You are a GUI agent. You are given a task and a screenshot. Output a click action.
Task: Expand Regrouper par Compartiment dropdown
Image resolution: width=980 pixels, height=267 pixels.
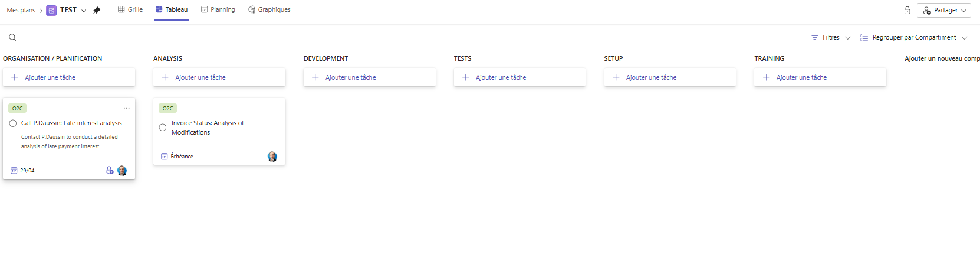(913, 37)
